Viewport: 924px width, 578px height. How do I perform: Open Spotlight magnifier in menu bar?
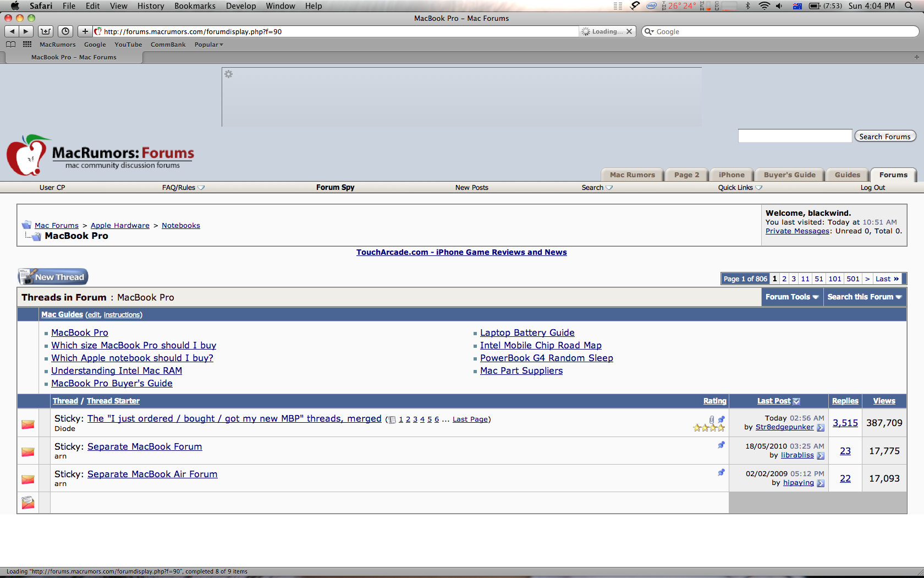click(x=909, y=6)
